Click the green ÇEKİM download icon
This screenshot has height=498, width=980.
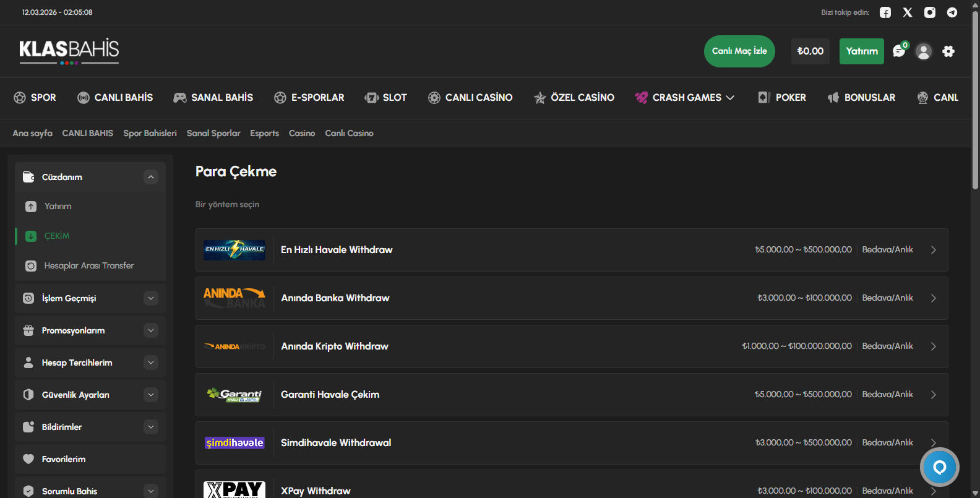pos(31,236)
